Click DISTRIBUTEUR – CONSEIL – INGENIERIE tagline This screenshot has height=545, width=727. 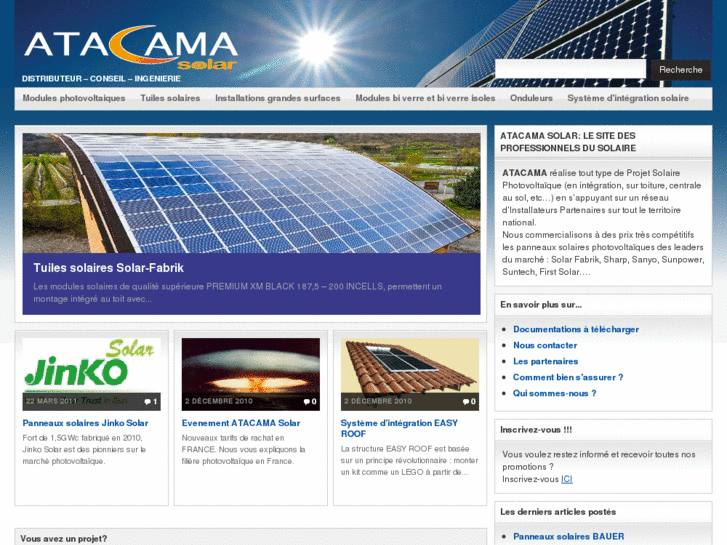(102, 79)
